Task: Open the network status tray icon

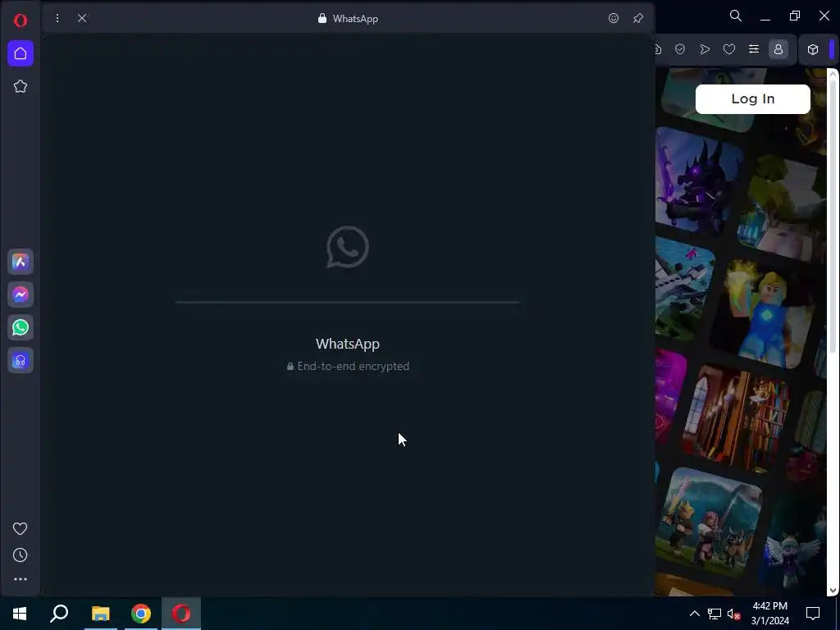Action: pos(714,614)
